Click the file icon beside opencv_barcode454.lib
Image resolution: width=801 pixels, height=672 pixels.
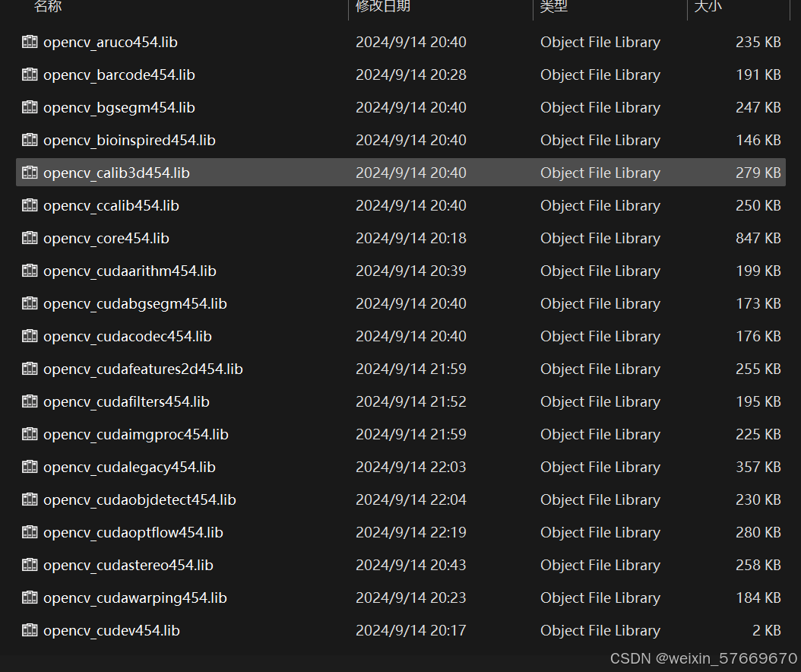29,74
